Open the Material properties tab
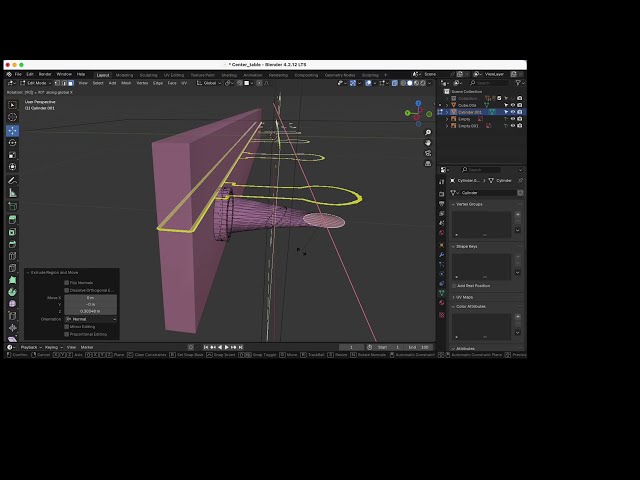 [442, 303]
